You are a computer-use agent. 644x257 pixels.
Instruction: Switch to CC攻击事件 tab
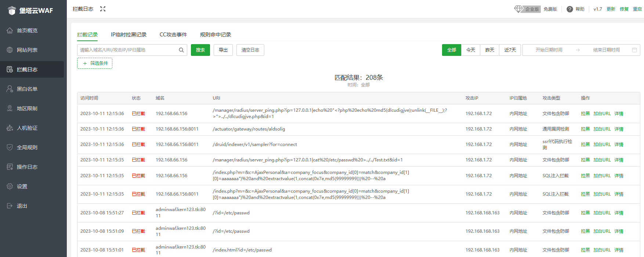coord(173,35)
